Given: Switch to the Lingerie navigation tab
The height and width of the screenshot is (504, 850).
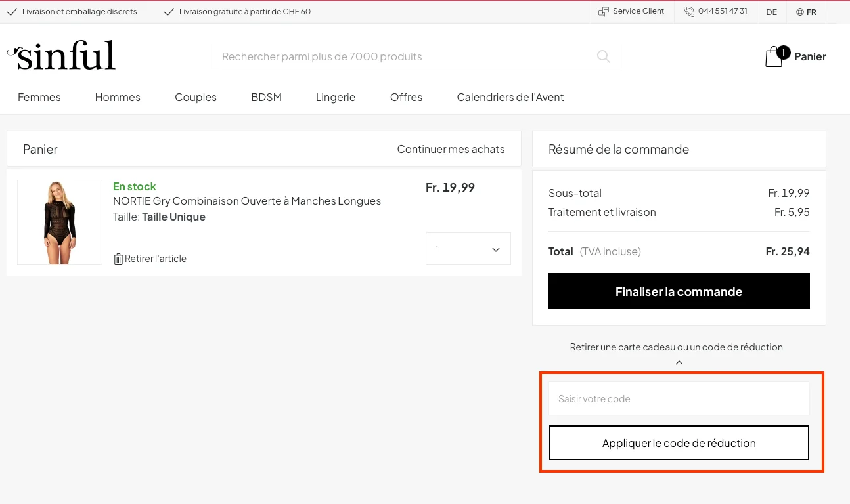Looking at the screenshot, I should (335, 96).
